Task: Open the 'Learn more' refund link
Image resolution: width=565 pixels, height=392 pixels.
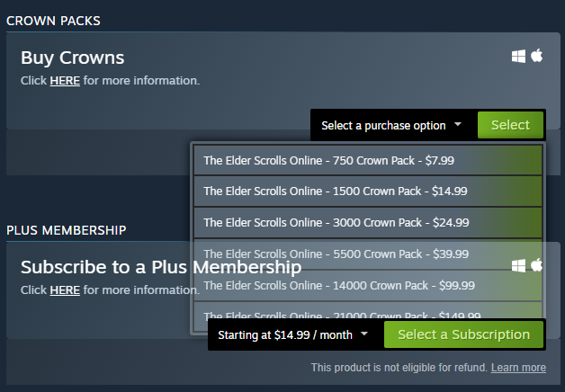Action: [518, 368]
